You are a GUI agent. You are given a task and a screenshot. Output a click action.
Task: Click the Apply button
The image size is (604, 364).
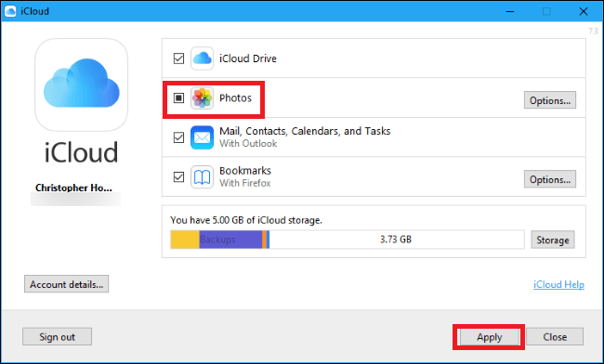[489, 337]
